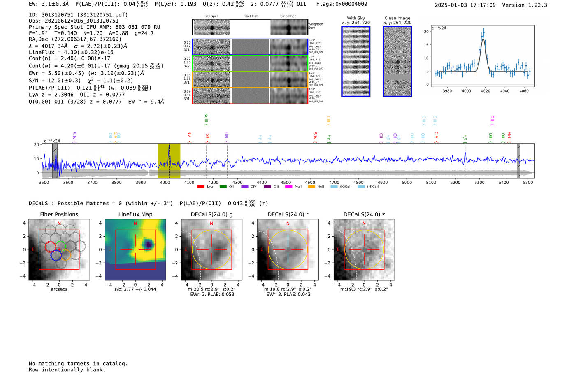Image resolution: width=576 pixels, height=392 pixels.
Task: Click the No matching targets in catalog text
Action: (x=78, y=364)
